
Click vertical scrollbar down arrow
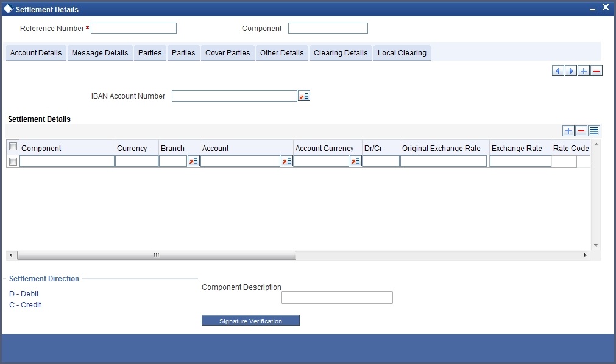[595, 245]
